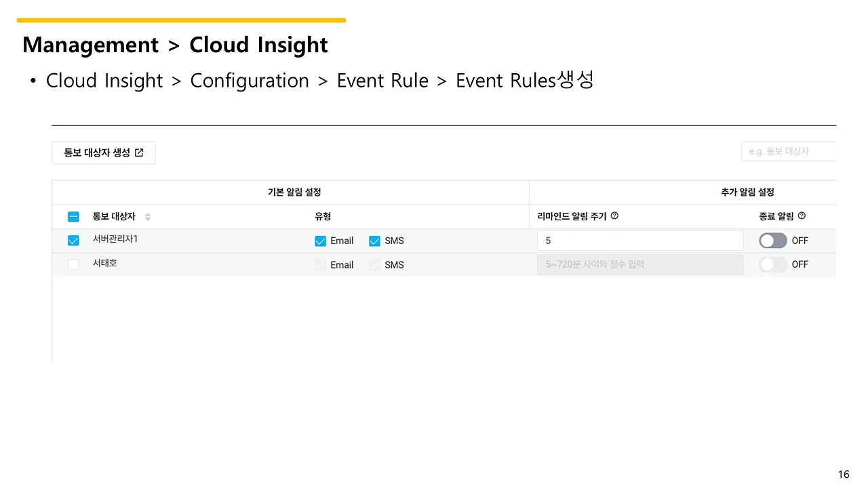
Task: Check the 서태호 row checkbox
Action: pyautogui.click(x=73, y=265)
